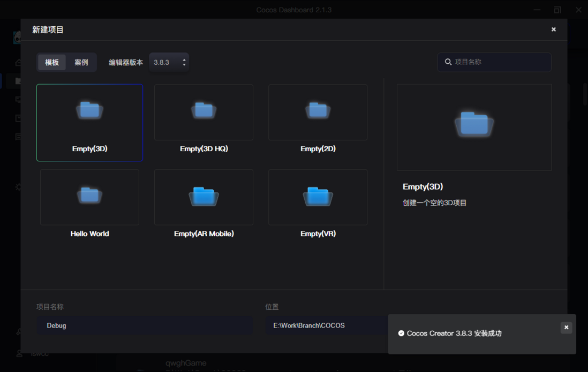Click the Empty(3D HQ) label text

click(x=203, y=148)
